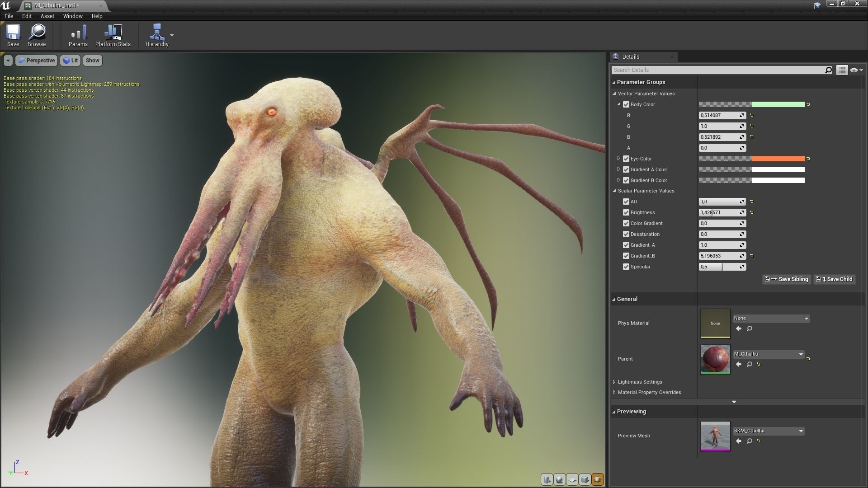
Task: Open Browse to find asset
Action: coord(37,35)
